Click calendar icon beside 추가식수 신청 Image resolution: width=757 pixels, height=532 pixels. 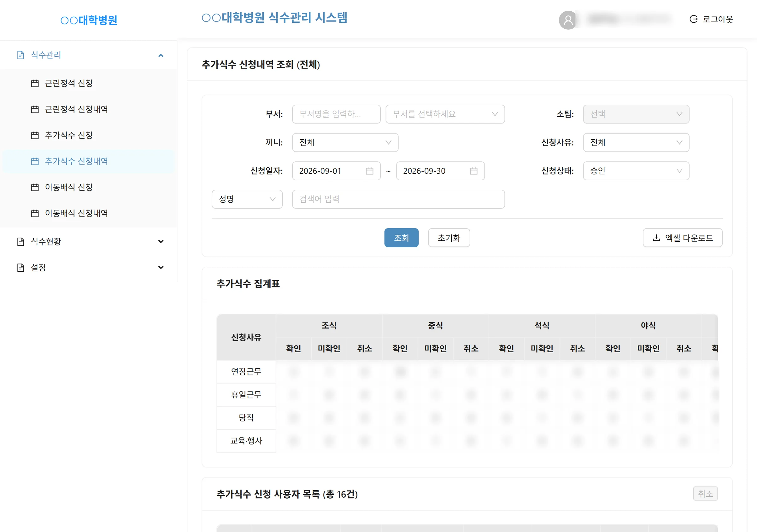point(35,136)
